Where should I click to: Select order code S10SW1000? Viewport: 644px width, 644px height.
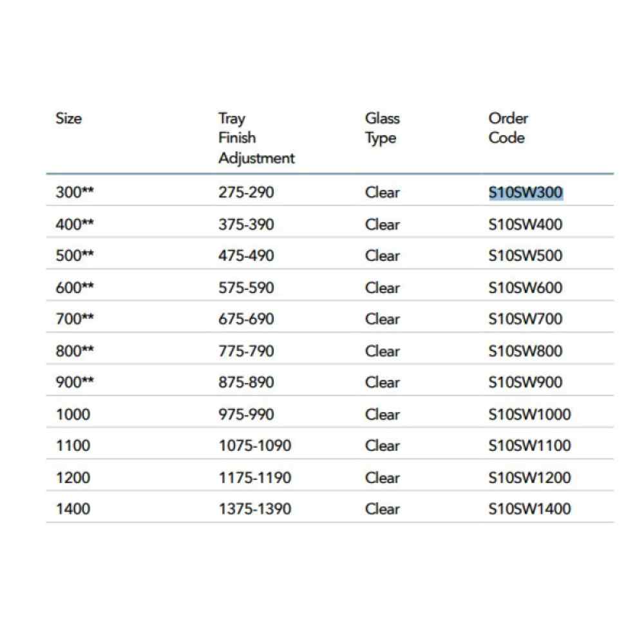(x=529, y=414)
